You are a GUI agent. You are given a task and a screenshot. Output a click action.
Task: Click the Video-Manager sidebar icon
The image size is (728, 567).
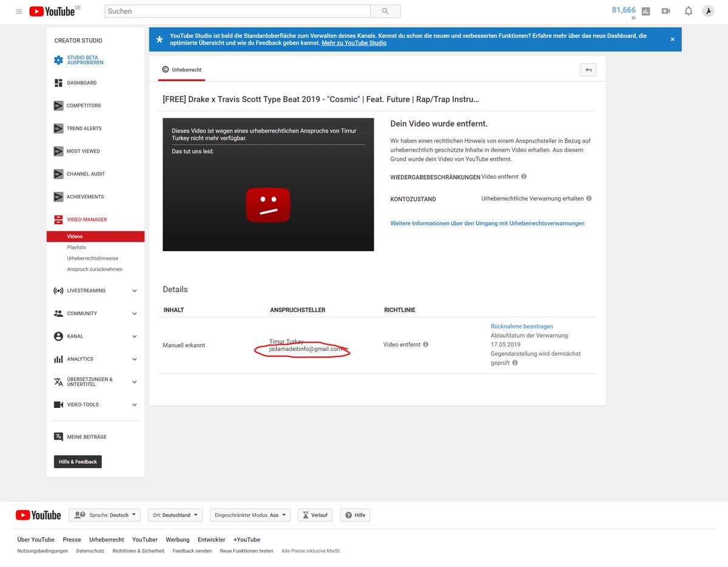coord(58,219)
